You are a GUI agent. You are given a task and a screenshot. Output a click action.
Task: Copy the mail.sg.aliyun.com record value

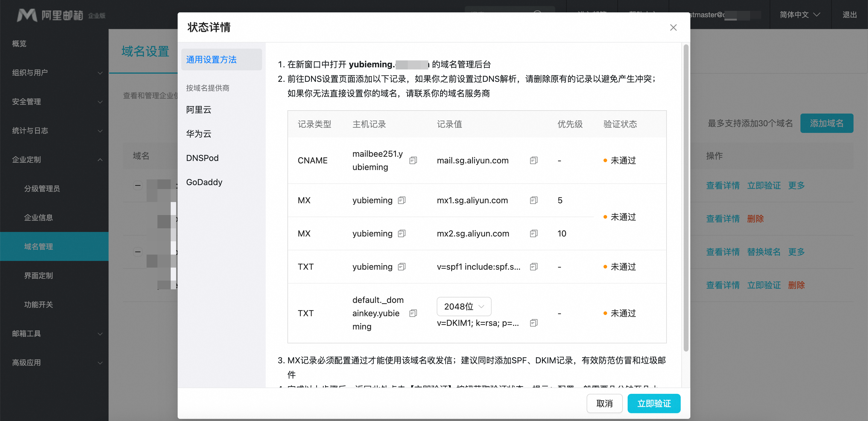click(534, 161)
